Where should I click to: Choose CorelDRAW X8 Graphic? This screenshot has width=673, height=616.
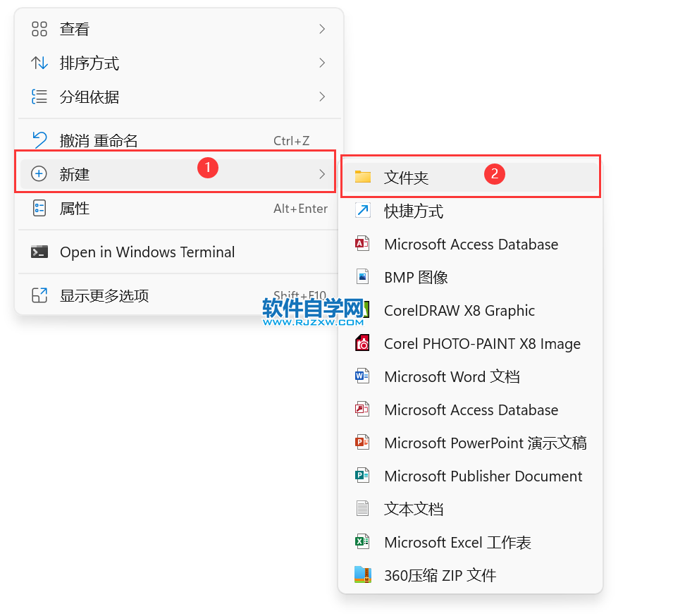click(471, 310)
